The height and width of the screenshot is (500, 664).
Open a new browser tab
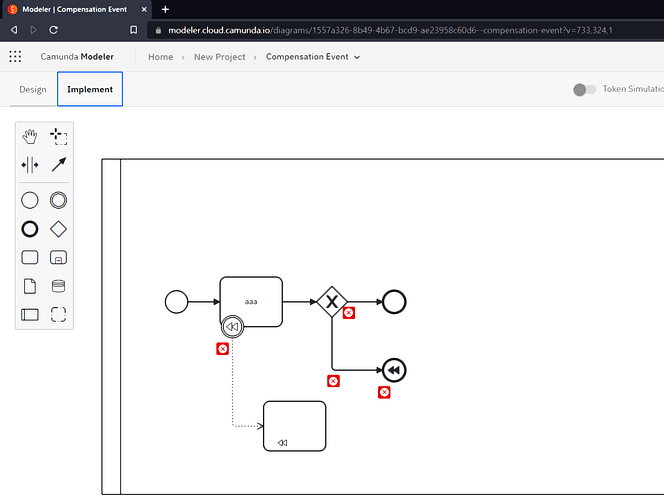(166, 9)
